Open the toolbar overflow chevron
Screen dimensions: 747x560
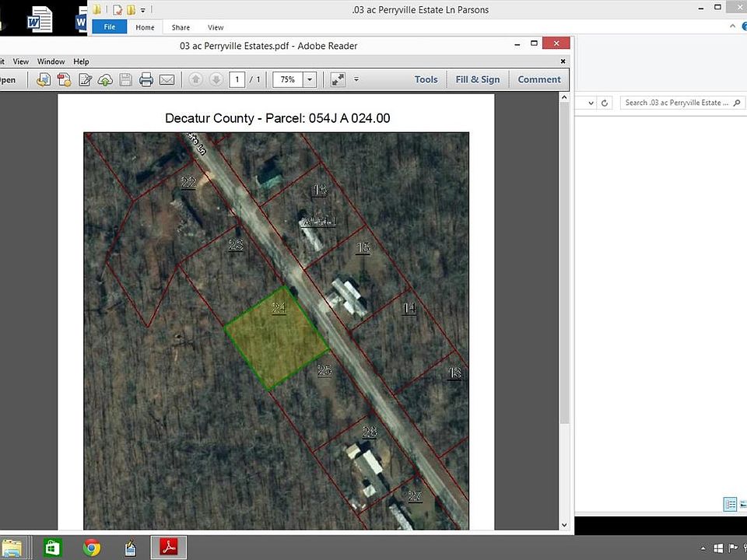(356, 79)
